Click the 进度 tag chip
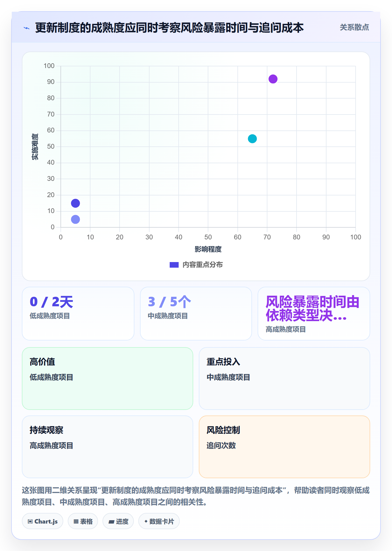392x551 pixels. click(x=118, y=521)
